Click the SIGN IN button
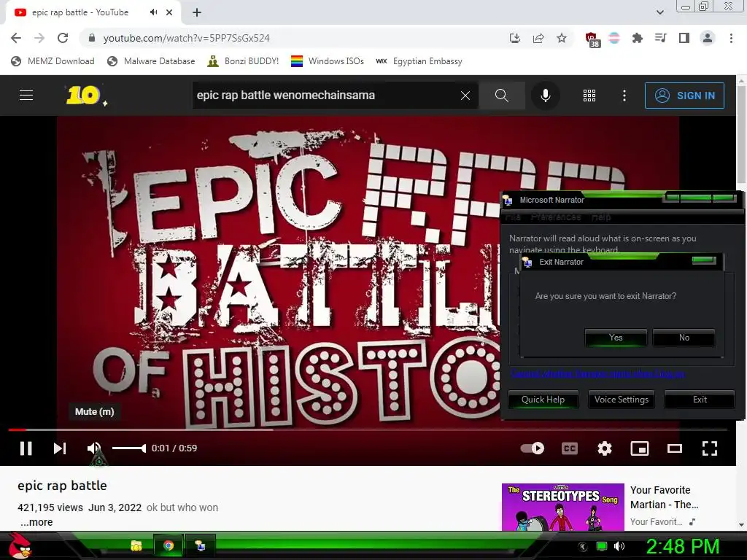Image resolution: width=747 pixels, height=560 pixels. (684, 96)
